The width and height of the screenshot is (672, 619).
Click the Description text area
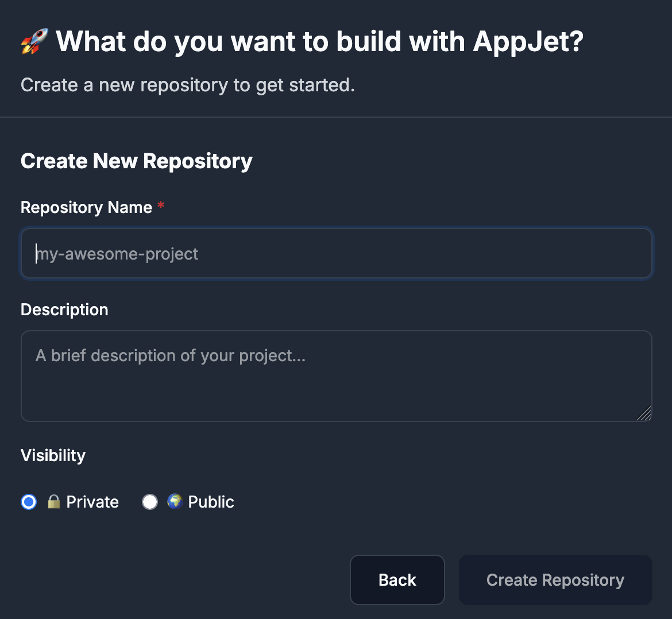click(337, 376)
